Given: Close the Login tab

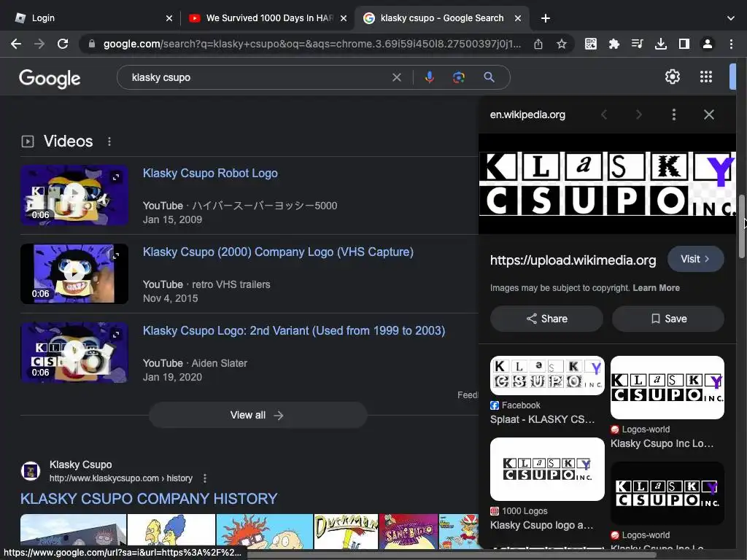Looking at the screenshot, I should (x=169, y=18).
